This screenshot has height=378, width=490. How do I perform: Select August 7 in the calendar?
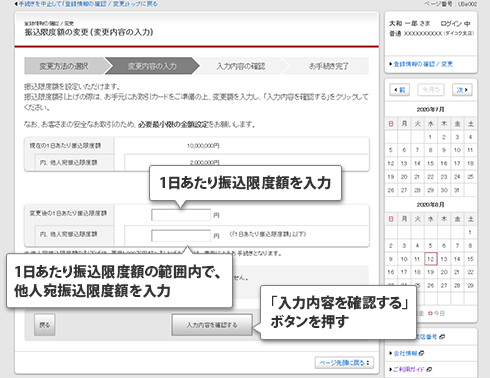[457, 246]
